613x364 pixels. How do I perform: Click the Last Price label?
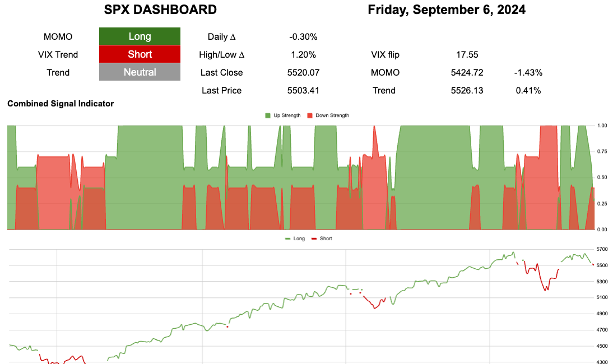point(222,91)
